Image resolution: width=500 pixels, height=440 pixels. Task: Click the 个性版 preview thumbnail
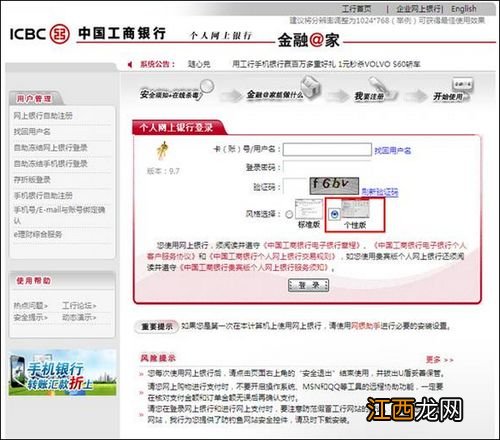pos(355,209)
